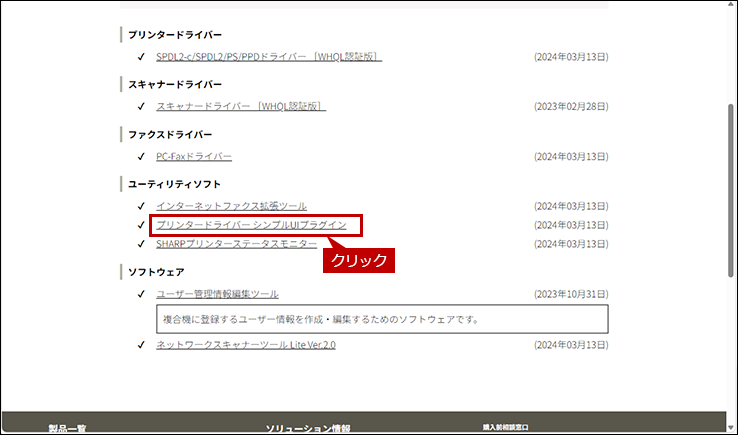
Task: Click checkmark icon beside SPDL2-c driver
Action: 142,57
